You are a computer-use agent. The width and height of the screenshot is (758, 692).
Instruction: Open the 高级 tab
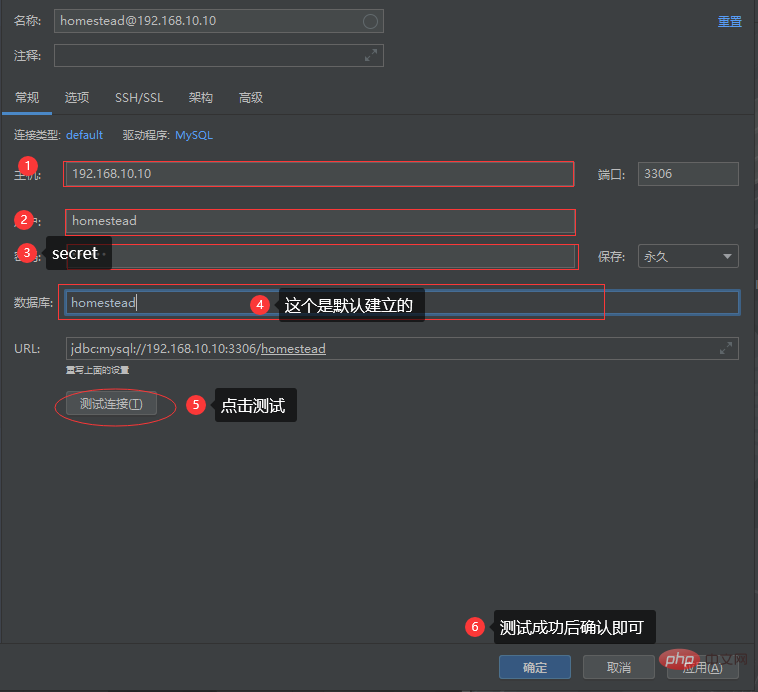[251, 97]
